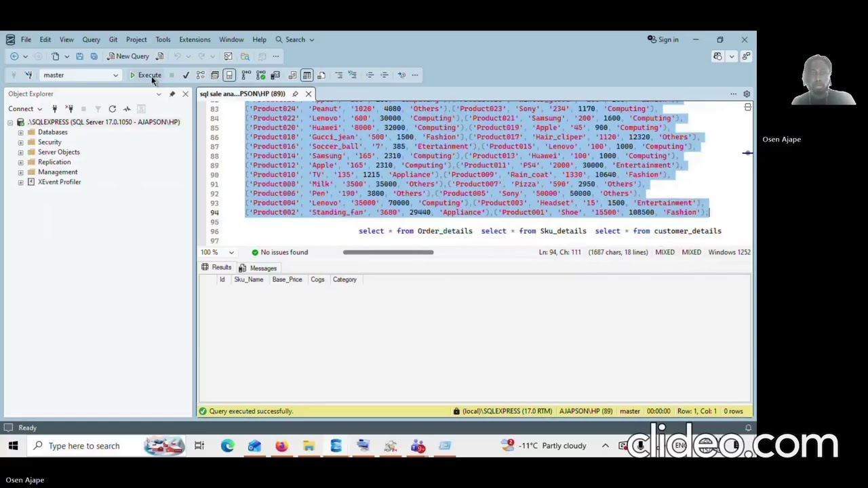
Task: Click the Search box in menu bar
Action: point(295,39)
